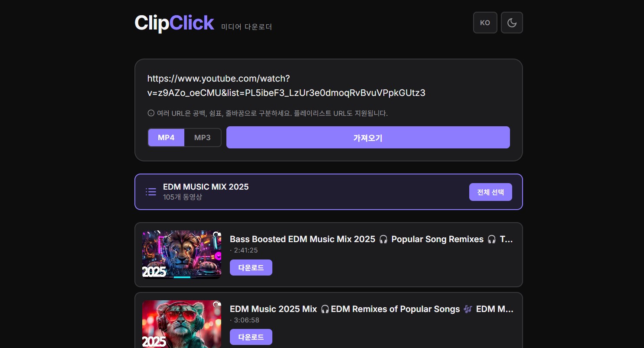Click the 가져오기 fetch button
This screenshot has width=644, height=348.
[x=368, y=138]
